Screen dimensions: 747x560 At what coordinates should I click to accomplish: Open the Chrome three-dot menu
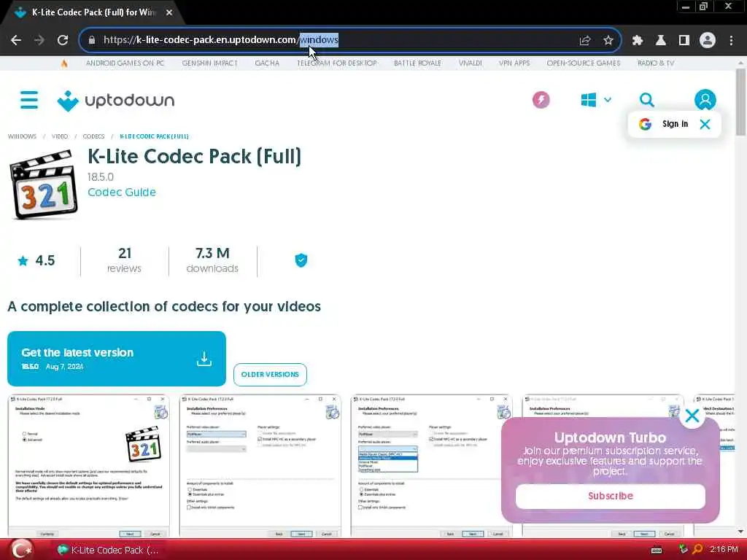tap(731, 41)
